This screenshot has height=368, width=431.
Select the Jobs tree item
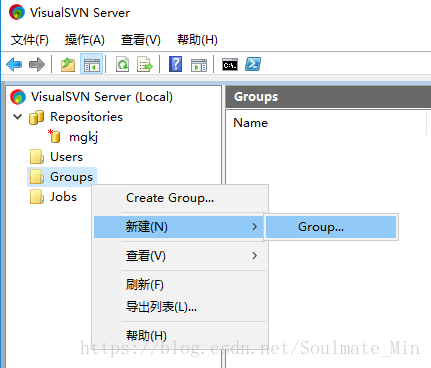[63, 197]
